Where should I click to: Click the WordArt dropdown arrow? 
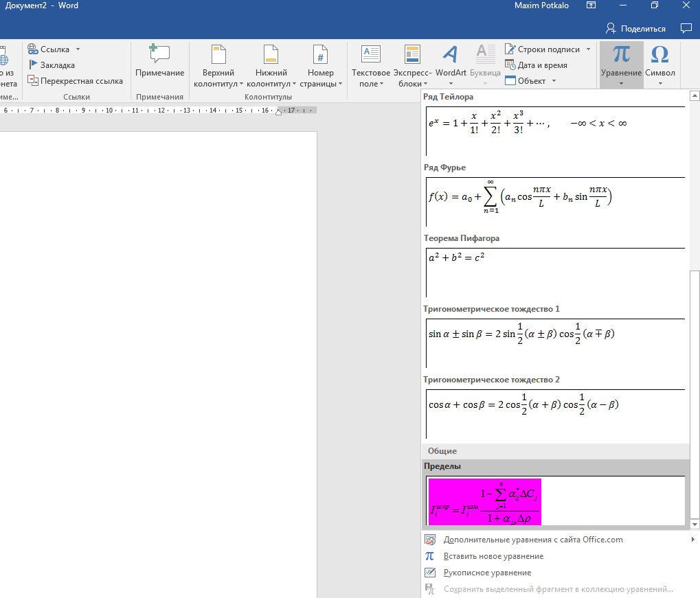[451, 84]
